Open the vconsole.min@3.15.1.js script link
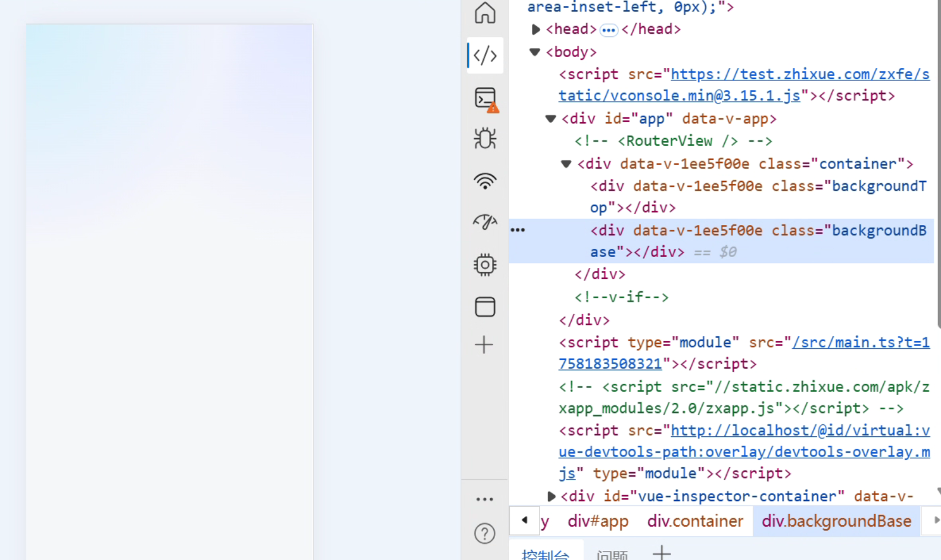Screen dimensions: 941x560 (744, 85)
